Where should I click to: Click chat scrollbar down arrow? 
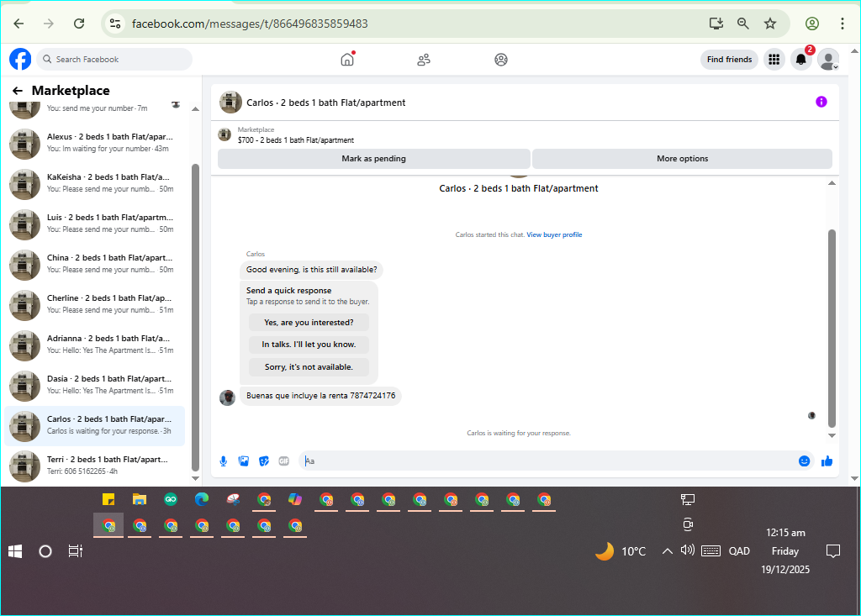click(832, 435)
